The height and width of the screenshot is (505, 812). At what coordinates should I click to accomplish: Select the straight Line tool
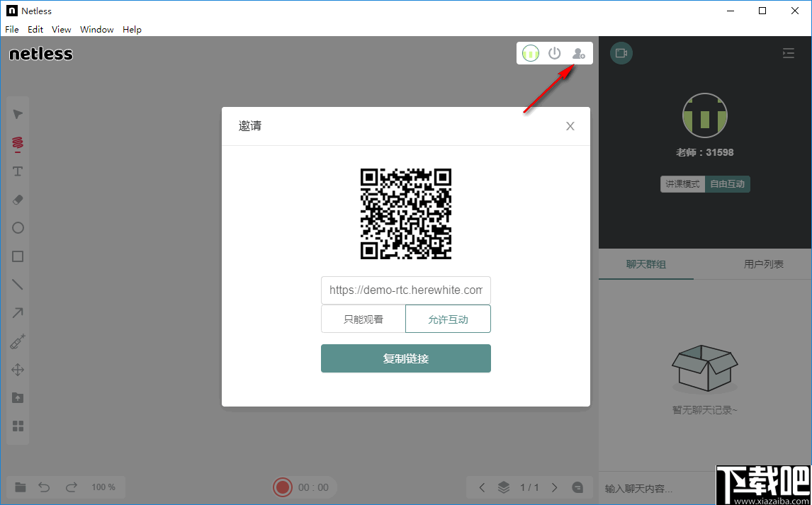pos(18,285)
